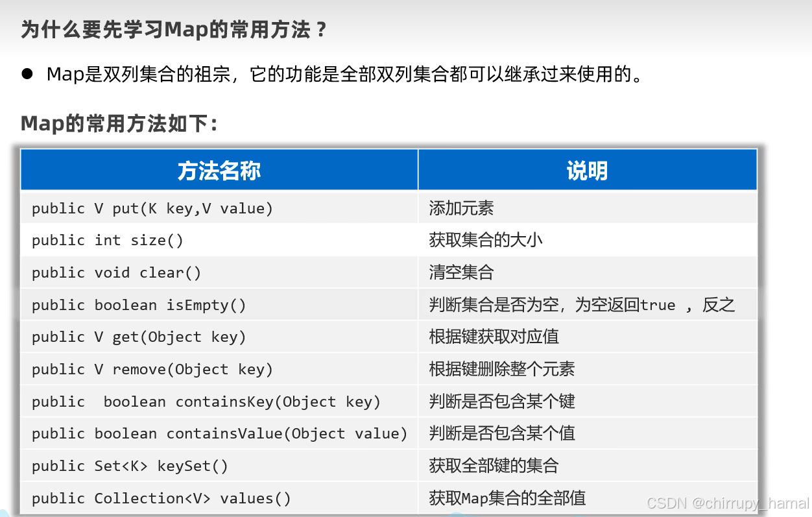Select the description 获取集合的大小
This screenshot has height=517, width=812.
click(486, 240)
